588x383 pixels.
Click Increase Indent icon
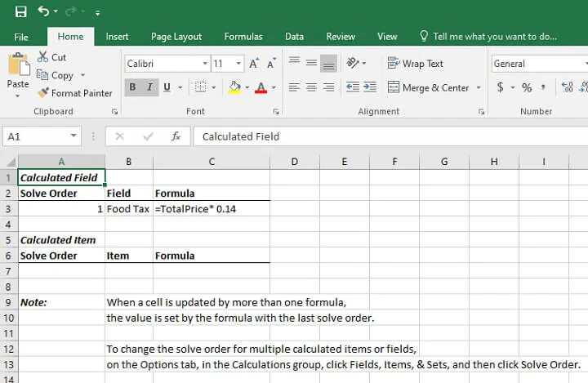370,87
